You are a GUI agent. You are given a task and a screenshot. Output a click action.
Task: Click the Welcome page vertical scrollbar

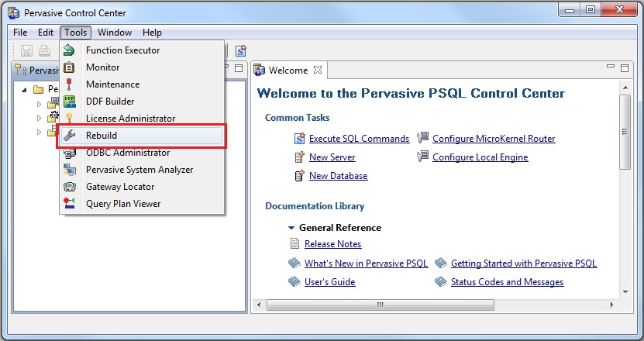(x=625, y=132)
